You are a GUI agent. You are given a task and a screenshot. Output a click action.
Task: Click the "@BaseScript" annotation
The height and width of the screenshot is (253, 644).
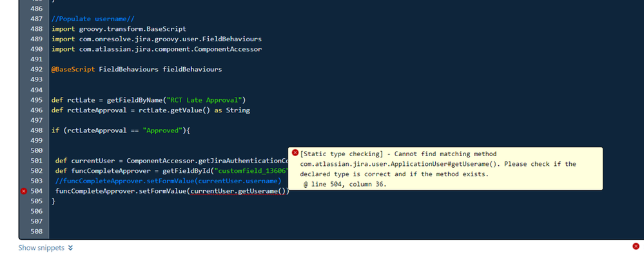[73, 69]
